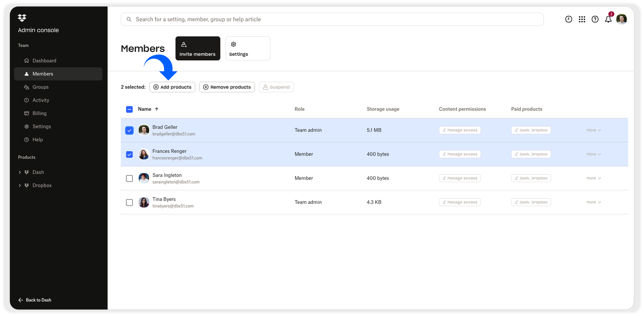Open the Settings tab next to Invite members

pos(248,48)
